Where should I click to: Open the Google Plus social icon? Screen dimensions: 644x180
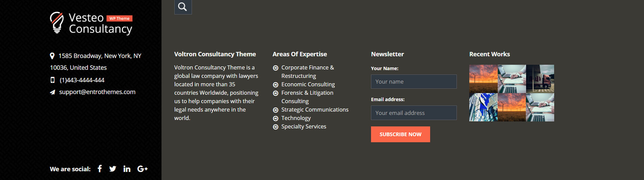point(142,169)
